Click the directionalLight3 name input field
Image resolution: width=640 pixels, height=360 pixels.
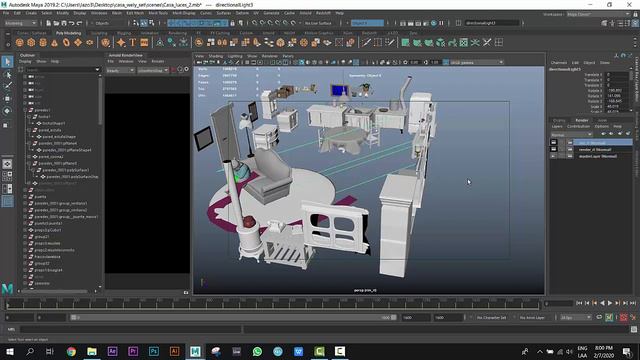point(491,23)
